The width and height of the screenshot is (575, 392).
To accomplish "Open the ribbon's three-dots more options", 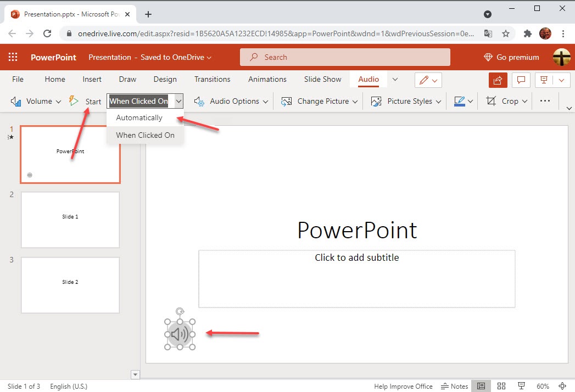I will click(545, 101).
